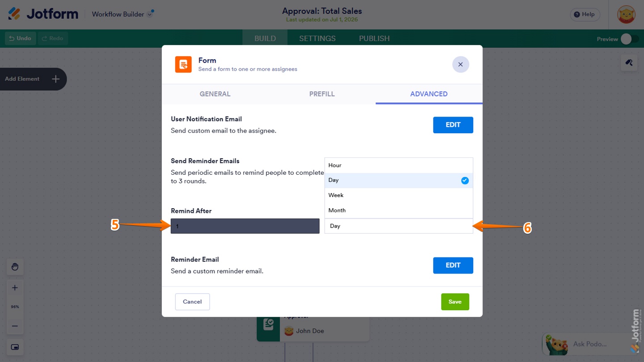Select the Hour option
The image size is (644, 362).
pyautogui.click(x=398, y=165)
